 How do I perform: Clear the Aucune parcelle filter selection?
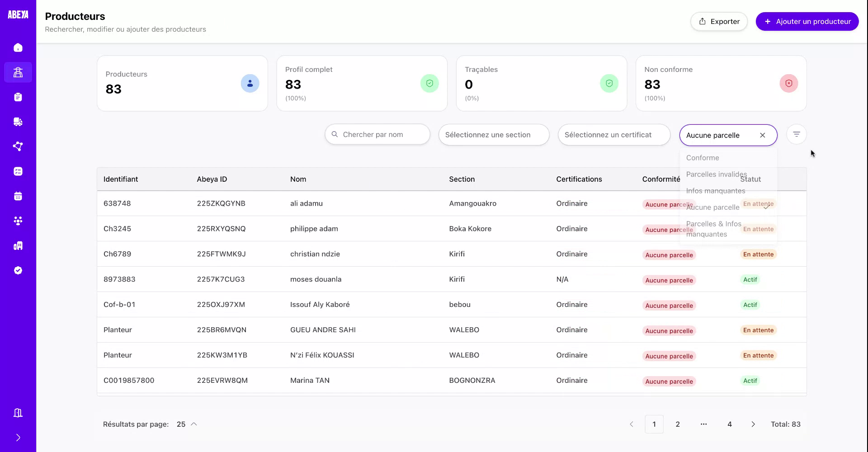point(763,135)
